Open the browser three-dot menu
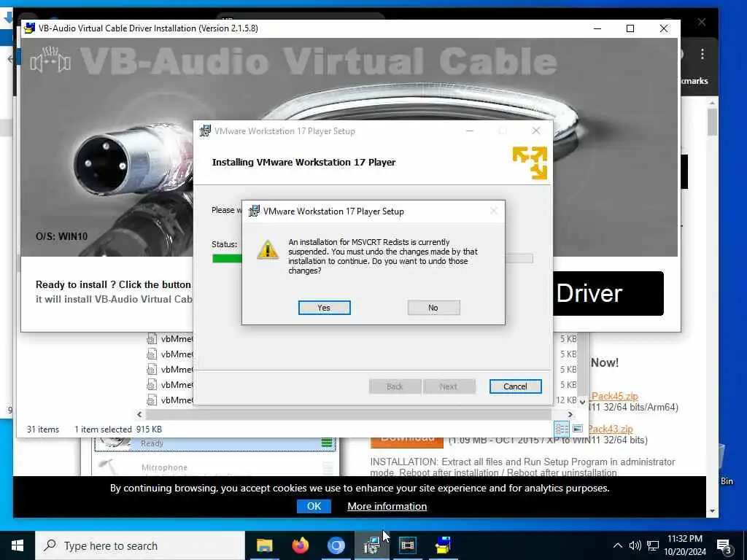 (703, 54)
